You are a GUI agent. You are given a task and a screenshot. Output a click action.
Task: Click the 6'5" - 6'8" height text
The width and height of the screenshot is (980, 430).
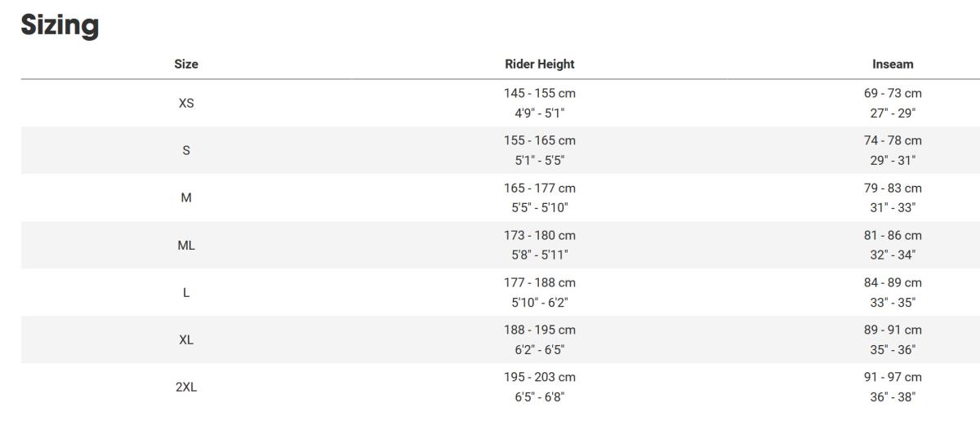pyautogui.click(x=539, y=397)
